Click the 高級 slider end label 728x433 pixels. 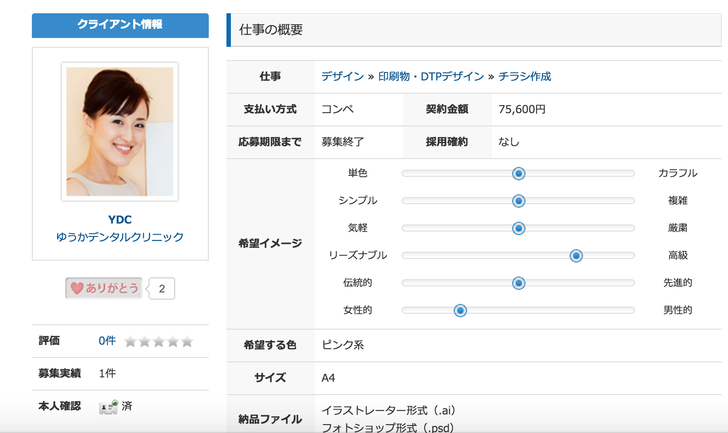678,256
